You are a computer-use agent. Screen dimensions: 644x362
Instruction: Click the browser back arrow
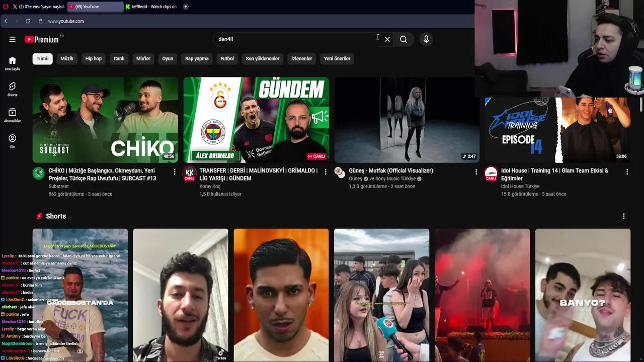[6, 21]
